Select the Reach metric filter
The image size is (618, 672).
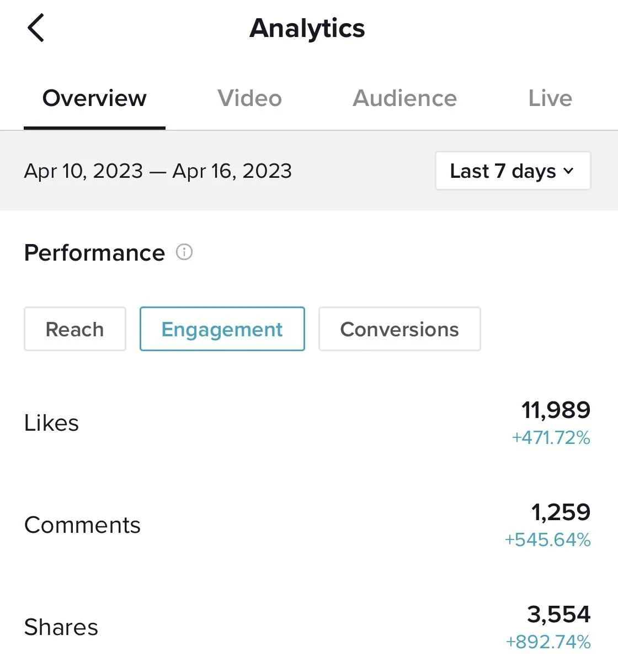click(x=75, y=329)
